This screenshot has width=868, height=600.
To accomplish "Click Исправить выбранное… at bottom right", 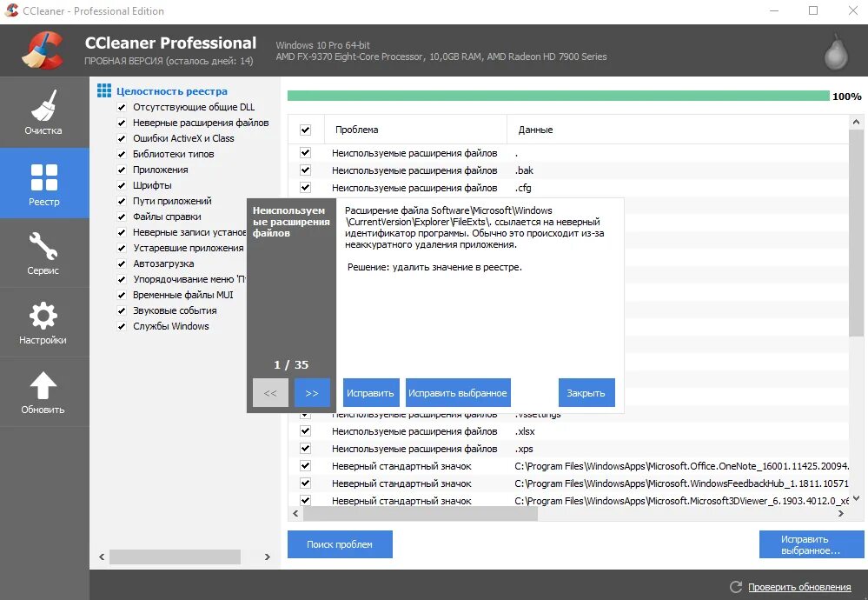I will tap(811, 544).
